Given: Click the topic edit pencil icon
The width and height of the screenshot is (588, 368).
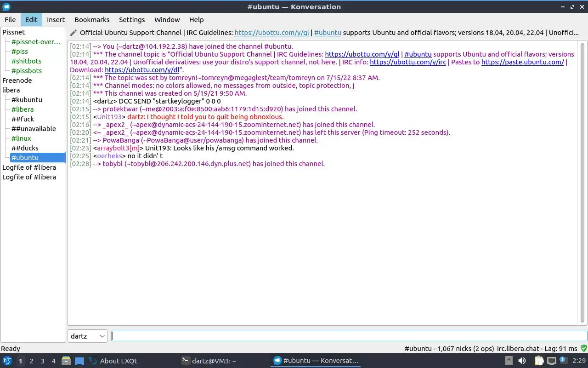Looking at the screenshot, I should [73, 33].
